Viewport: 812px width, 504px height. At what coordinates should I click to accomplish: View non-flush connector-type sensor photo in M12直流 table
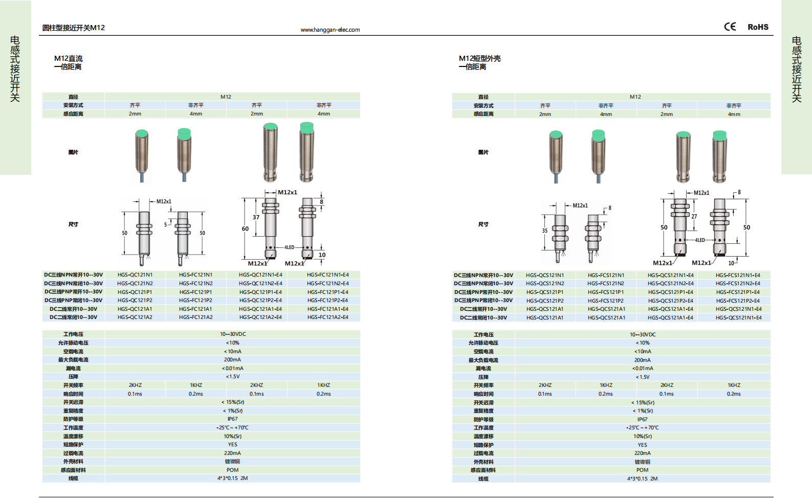click(307, 151)
